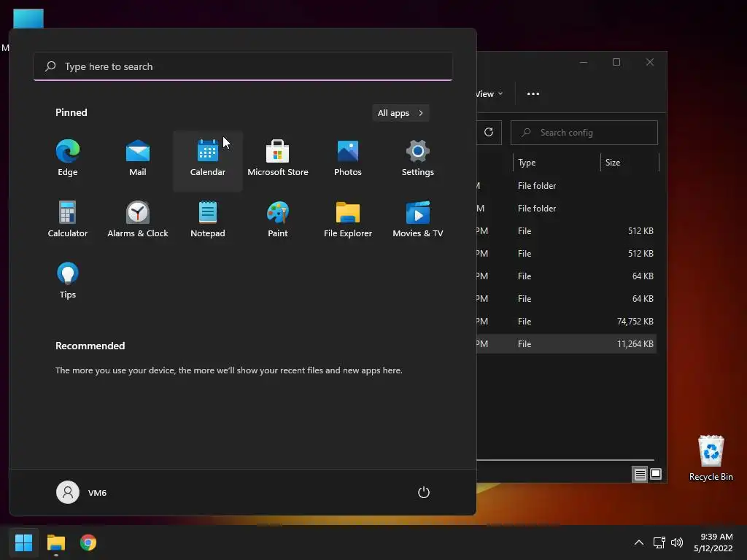
Task: Click the 'Pinned' section heading
Action: coord(71,112)
